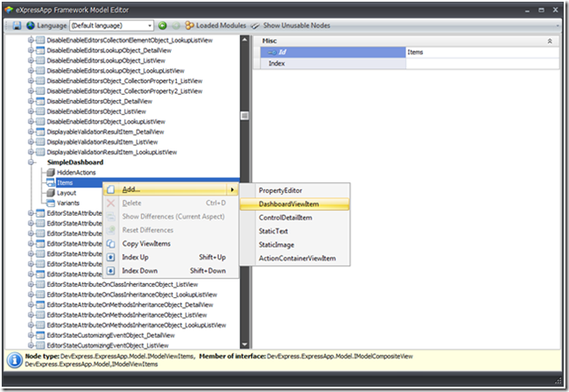569x392 pixels.
Task: Expand DisplayableValidationResultItem_LookupListView node
Action: [x=31, y=151]
